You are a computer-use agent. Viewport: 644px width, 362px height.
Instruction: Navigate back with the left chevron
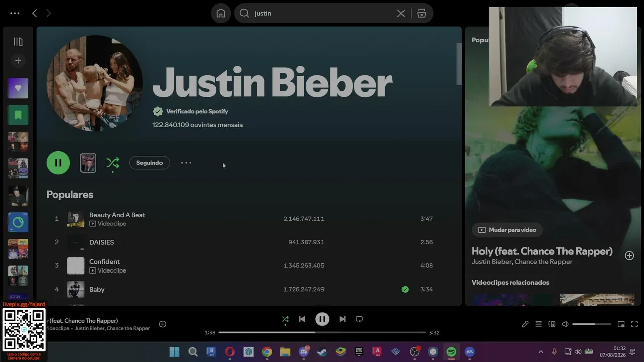[34, 13]
